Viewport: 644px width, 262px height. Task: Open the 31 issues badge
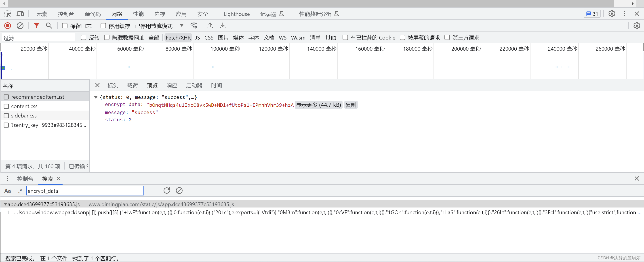point(592,14)
